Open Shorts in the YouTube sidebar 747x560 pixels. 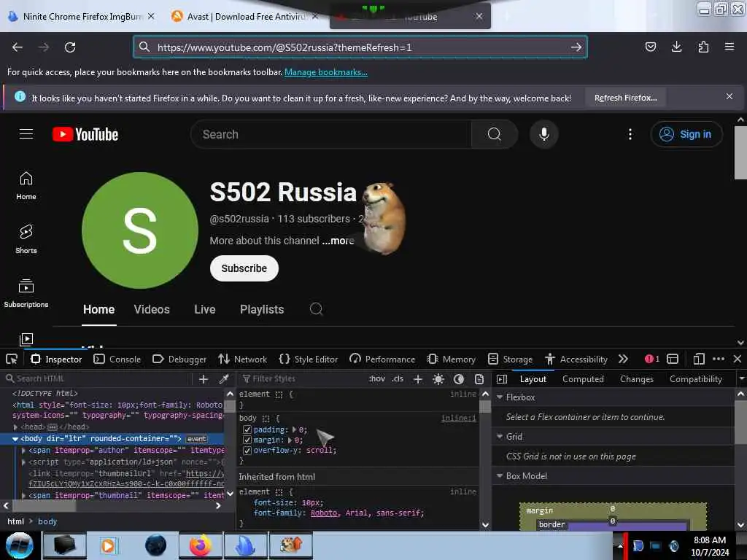click(x=26, y=239)
